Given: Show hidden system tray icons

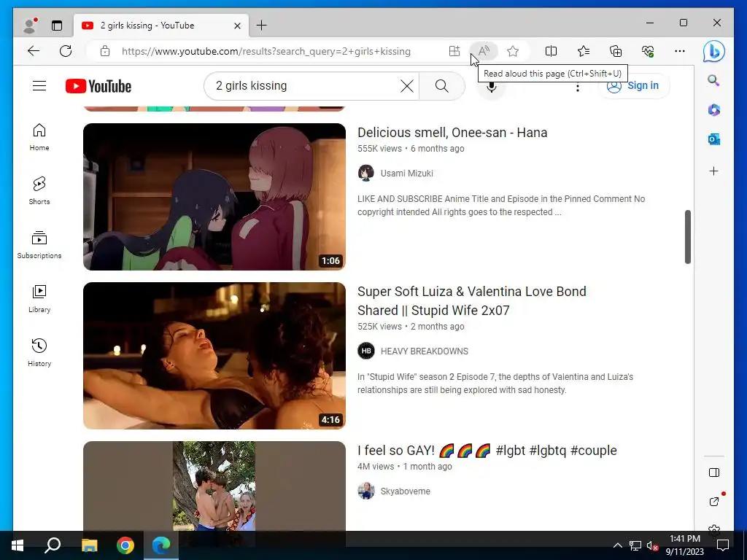Looking at the screenshot, I should (617, 545).
